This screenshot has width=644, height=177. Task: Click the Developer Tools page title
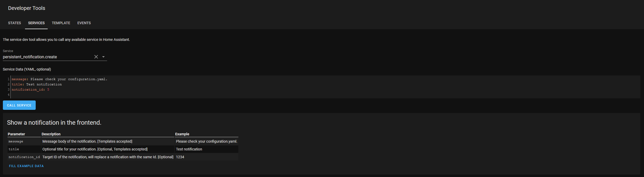pyautogui.click(x=27, y=8)
